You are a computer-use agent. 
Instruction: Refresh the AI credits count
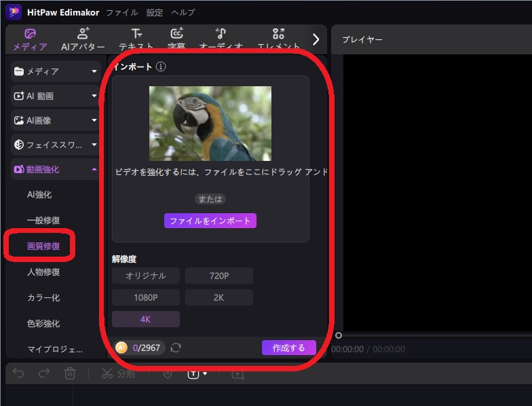click(x=176, y=348)
